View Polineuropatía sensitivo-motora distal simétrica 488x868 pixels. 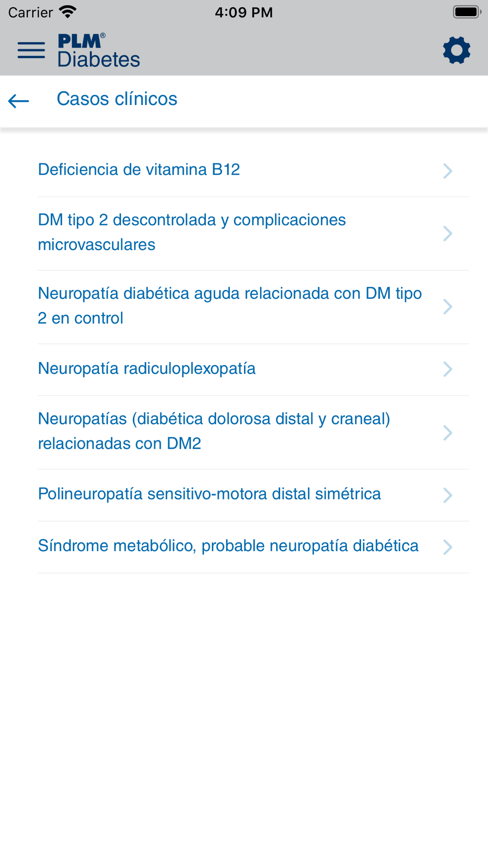[253, 495]
